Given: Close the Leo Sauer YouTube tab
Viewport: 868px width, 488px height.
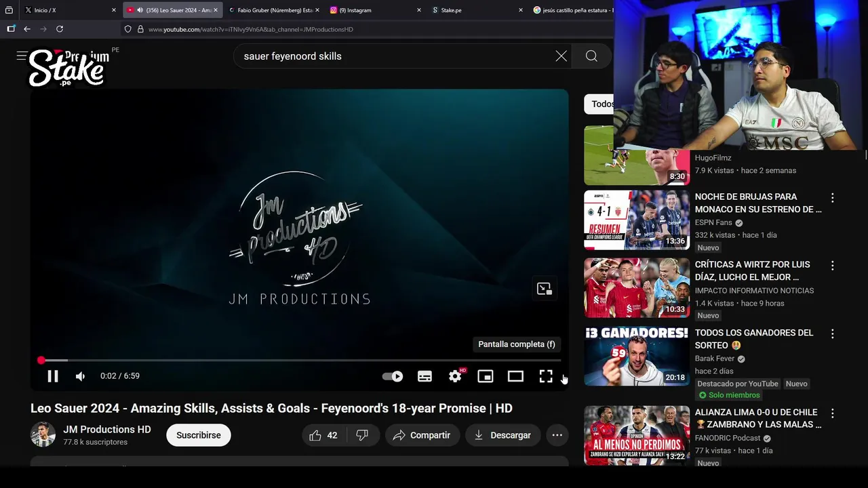Looking at the screenshot, I should click(x=216, y=10).
